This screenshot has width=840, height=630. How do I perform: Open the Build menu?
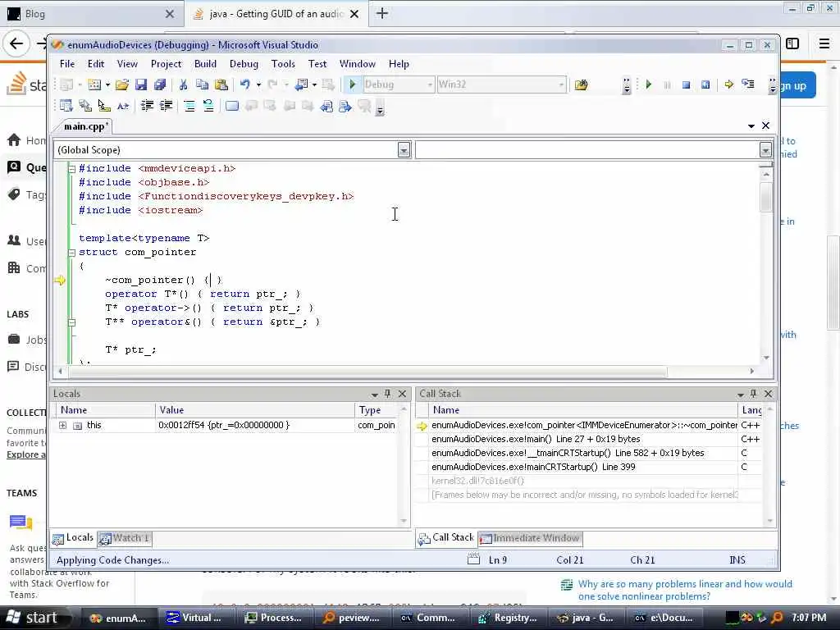(x=205, y=64)
